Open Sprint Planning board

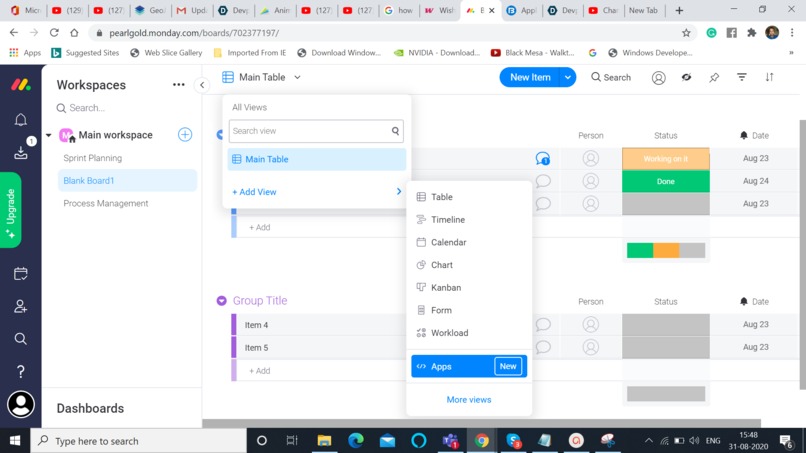(x=93, y=158)
